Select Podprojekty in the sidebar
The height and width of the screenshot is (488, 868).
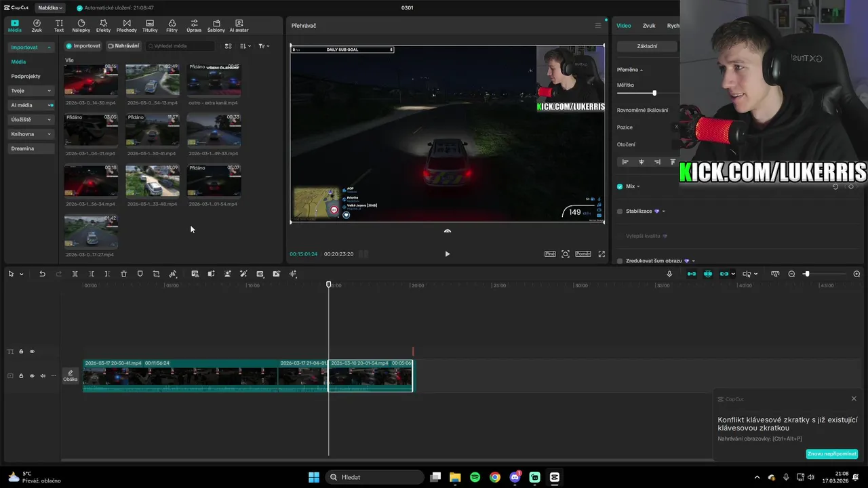(x=26, y=77)
